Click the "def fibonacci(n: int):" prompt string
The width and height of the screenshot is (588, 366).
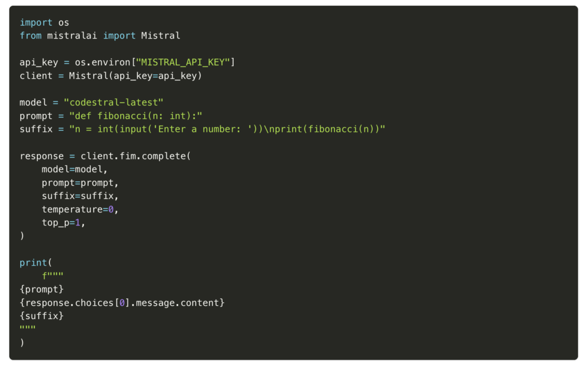[x=136, y=116]
